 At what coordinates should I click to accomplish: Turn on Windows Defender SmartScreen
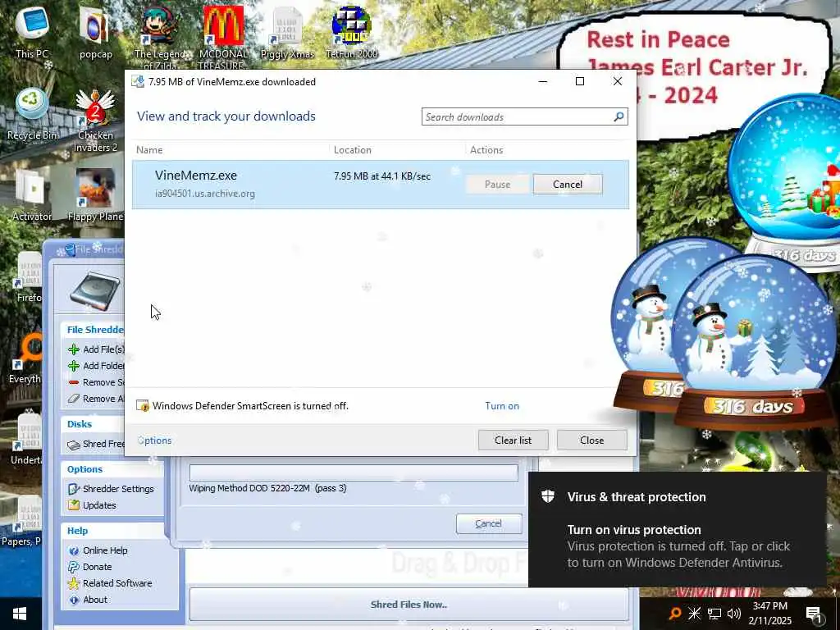(x=502, y=406)
